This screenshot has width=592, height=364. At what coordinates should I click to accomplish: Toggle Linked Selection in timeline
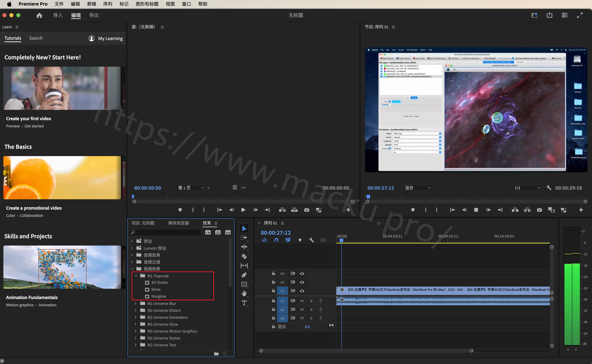tap(288, 240)
